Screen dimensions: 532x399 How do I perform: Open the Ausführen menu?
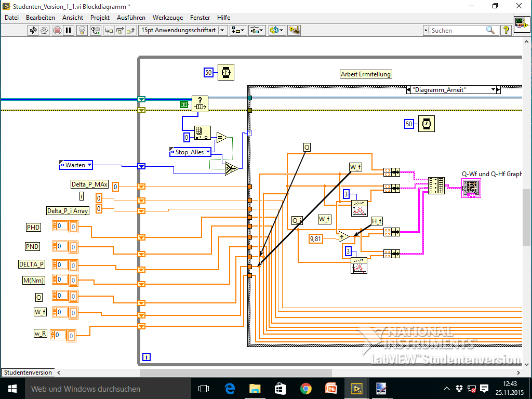point(131,18)
